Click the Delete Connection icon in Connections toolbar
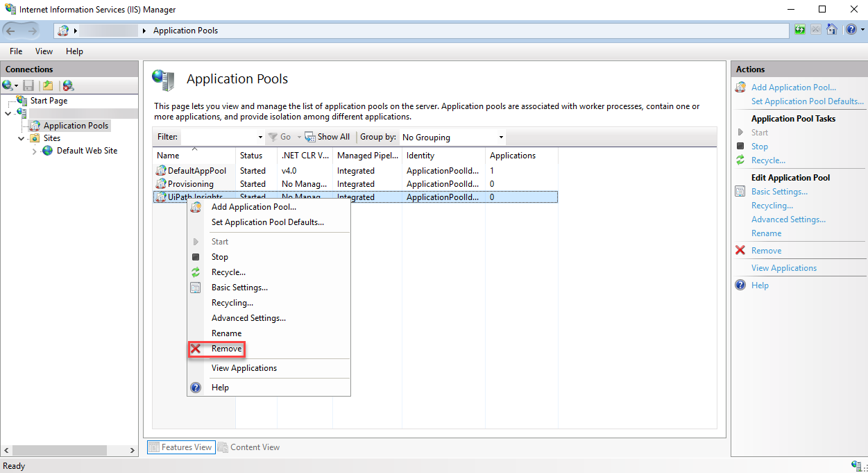Viewport: 868px width, 473px height. (68, 85)
